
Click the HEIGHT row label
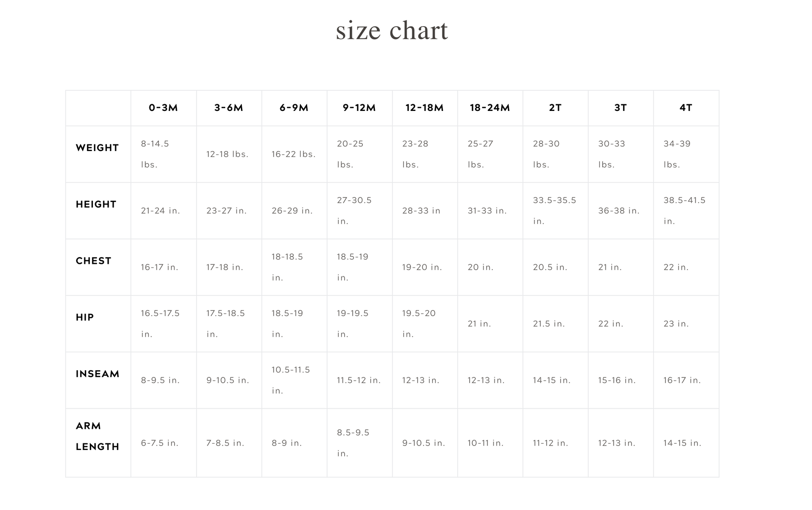tap(96, 204)
